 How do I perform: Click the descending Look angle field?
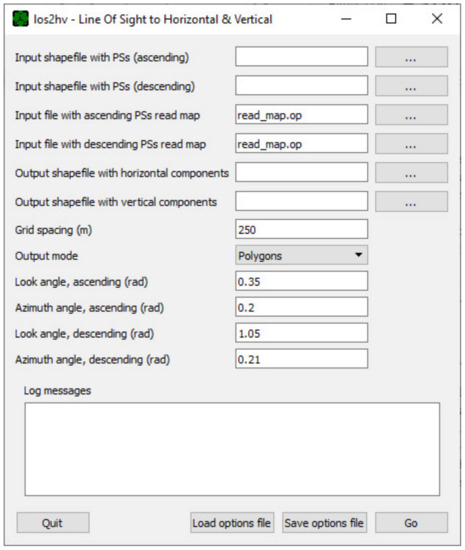[x=301, y=333]
